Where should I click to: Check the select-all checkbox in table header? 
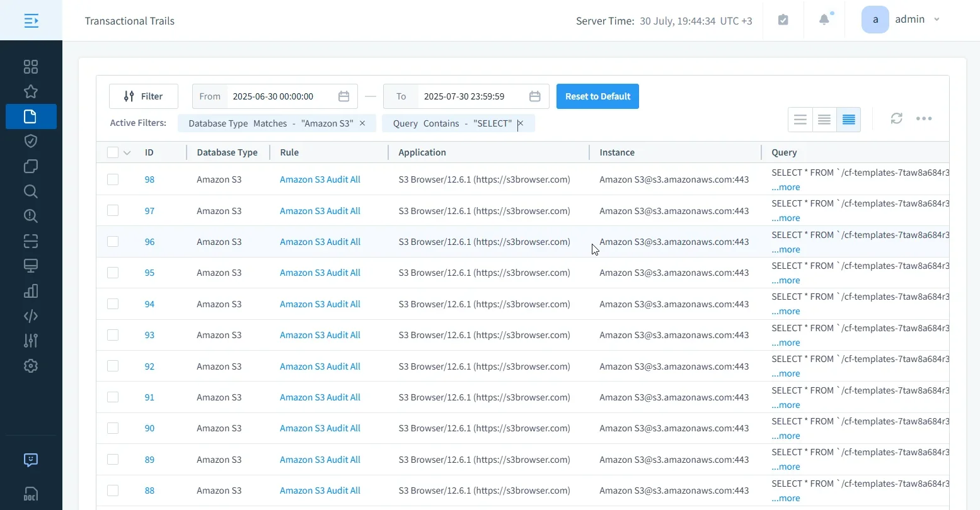point(113,152)
